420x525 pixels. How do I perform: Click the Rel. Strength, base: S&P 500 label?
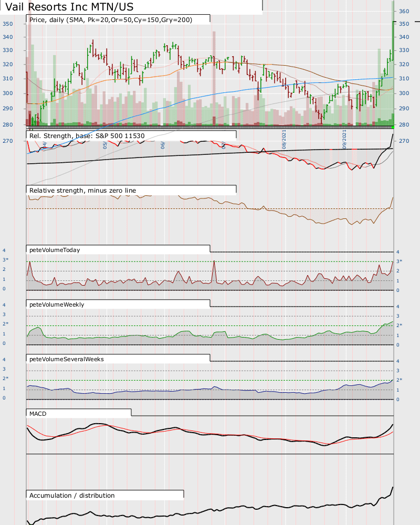pyautogui.click(x=87, y=135)
